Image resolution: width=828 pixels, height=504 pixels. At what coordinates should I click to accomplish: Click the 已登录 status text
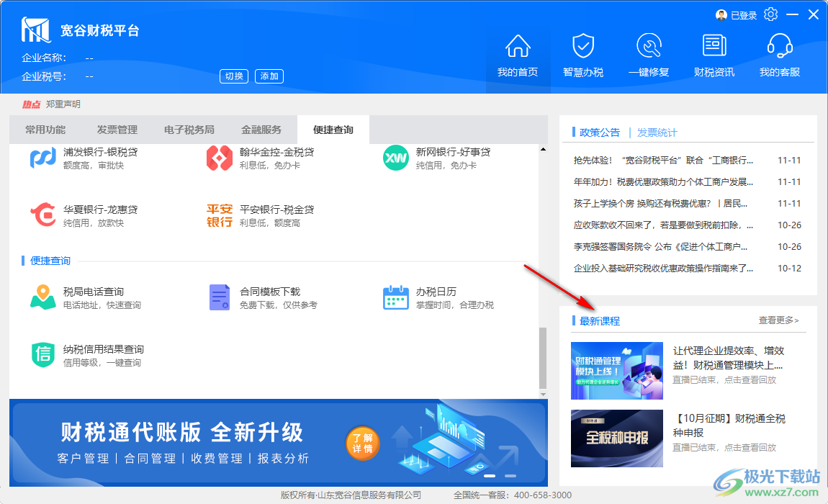point(744,16)
